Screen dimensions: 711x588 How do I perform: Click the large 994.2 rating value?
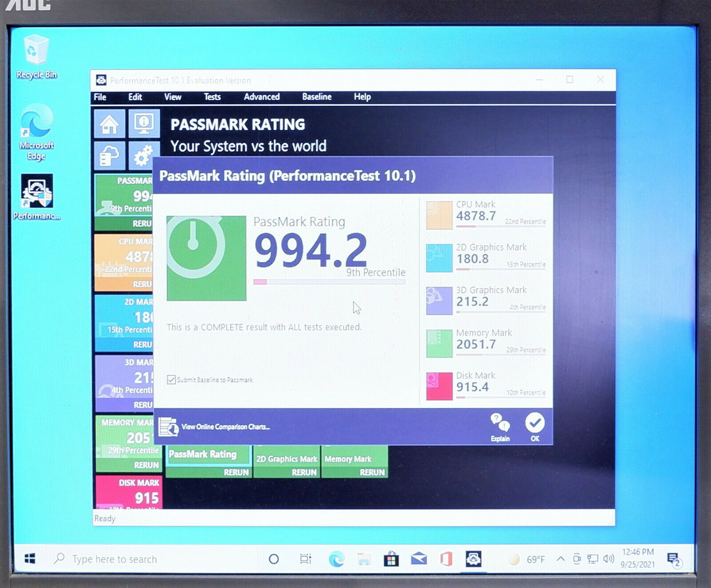coord(311,250)
